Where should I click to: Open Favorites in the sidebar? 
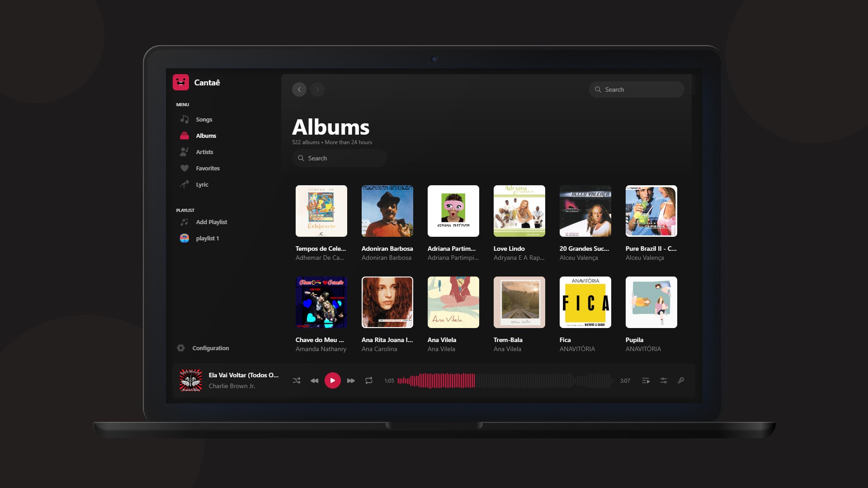208,168
